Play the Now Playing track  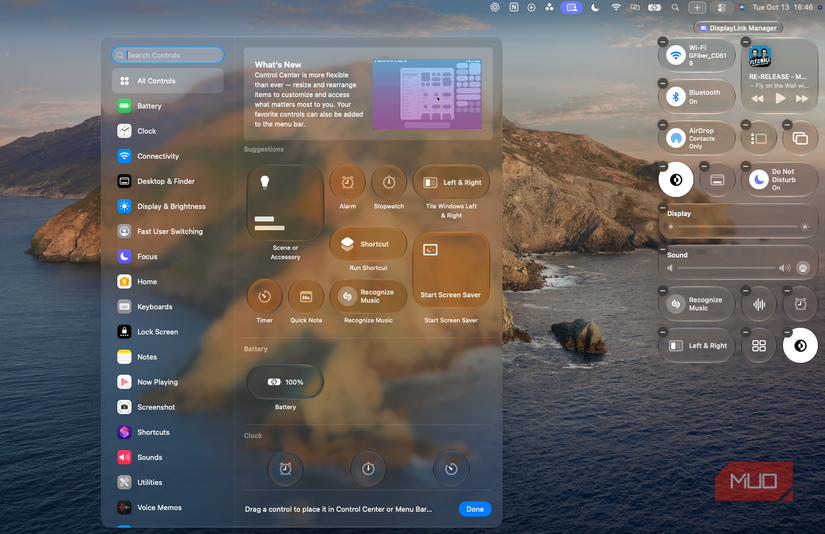tap(780, 98)
